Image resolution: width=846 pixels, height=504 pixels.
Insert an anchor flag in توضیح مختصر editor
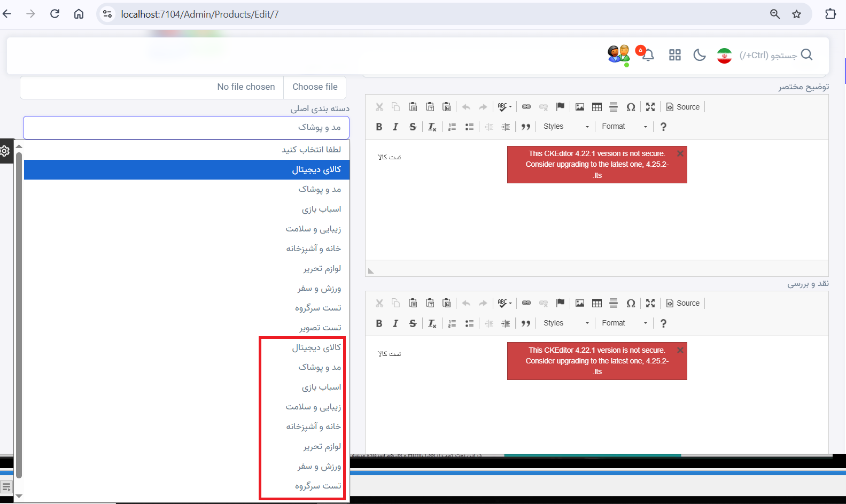tap(560, 107)
